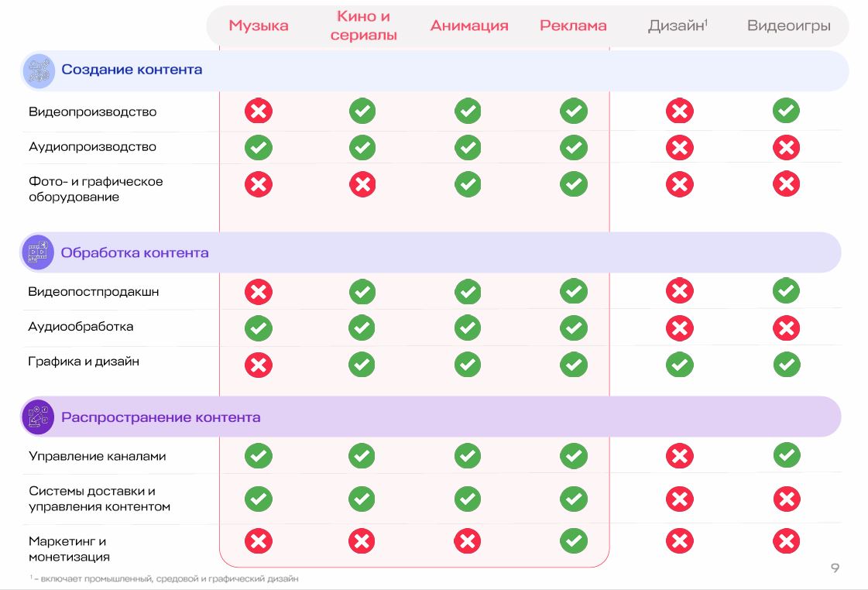The height and width of the screenshot is (590, 868).
Task: Click red cross for Маркетинг under Анимация
Action: click(468, 540)
